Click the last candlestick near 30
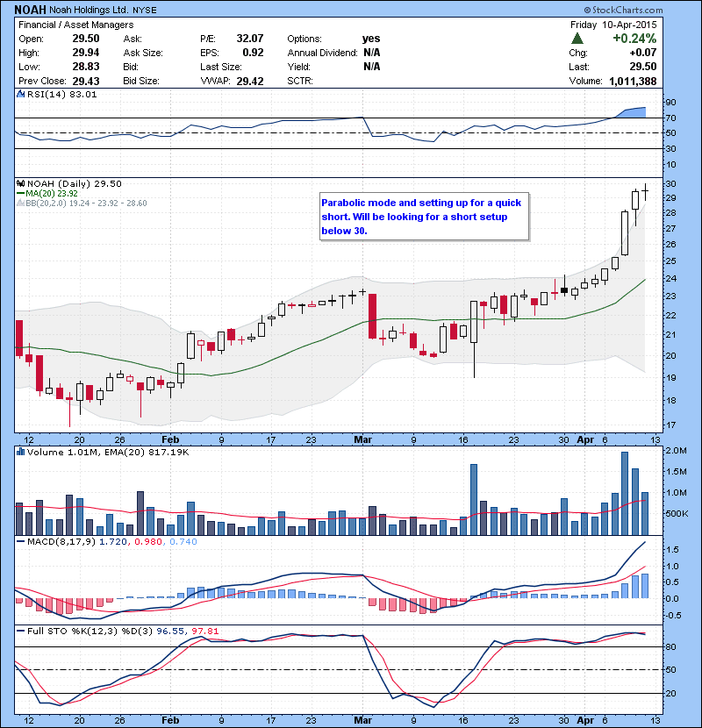This screenshot has width=702, height=728. click(x=645, y=192)
